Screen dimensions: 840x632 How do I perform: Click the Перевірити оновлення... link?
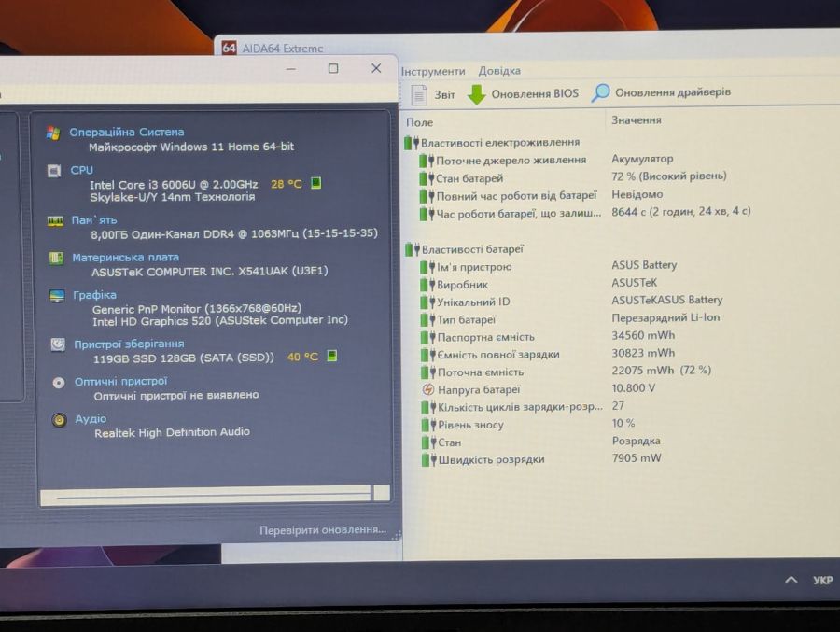323,529
